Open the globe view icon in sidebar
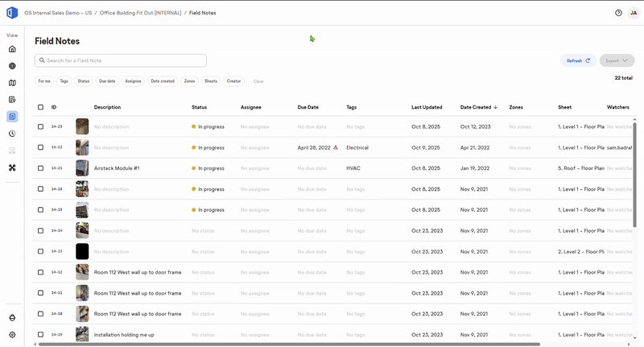This screenshot has height=347, width=644. (x=12, y=66)
